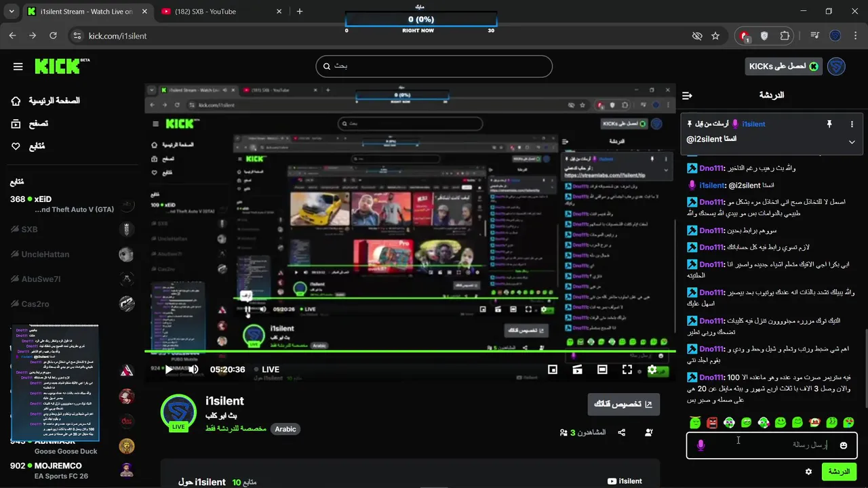The image size is (868, 488).
Task: Open i1silent YouTube link
Action: pyautogui.click(x=625, y=481)
